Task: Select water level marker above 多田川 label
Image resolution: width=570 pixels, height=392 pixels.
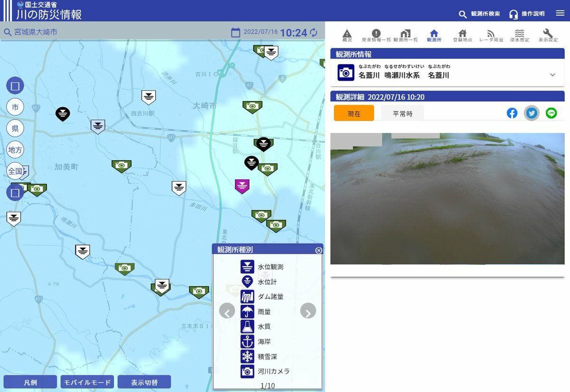Action: 179,188
